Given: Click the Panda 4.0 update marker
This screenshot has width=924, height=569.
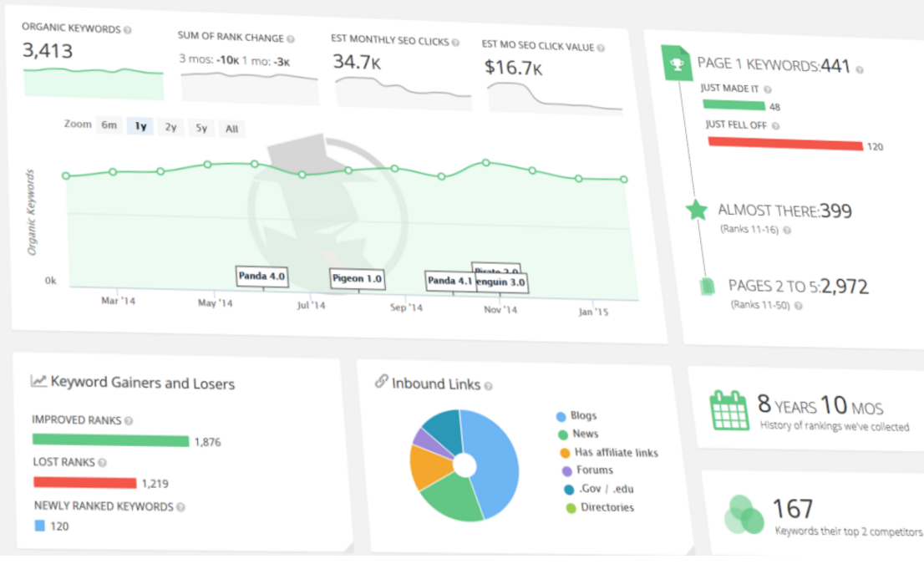Looking at the screenshot, I should click(x=261, y=277).
